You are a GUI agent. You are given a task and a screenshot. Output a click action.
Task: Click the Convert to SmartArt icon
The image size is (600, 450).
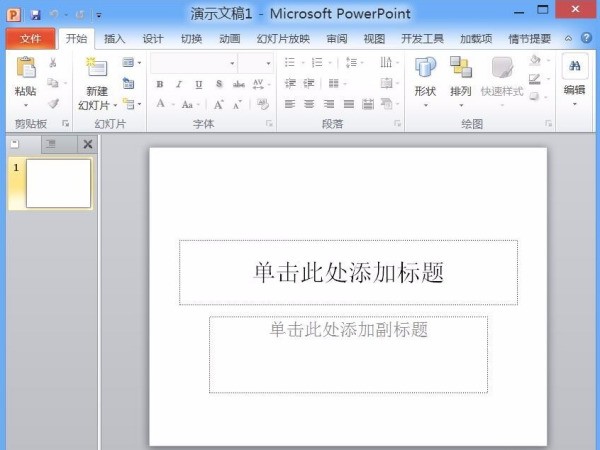387,104
